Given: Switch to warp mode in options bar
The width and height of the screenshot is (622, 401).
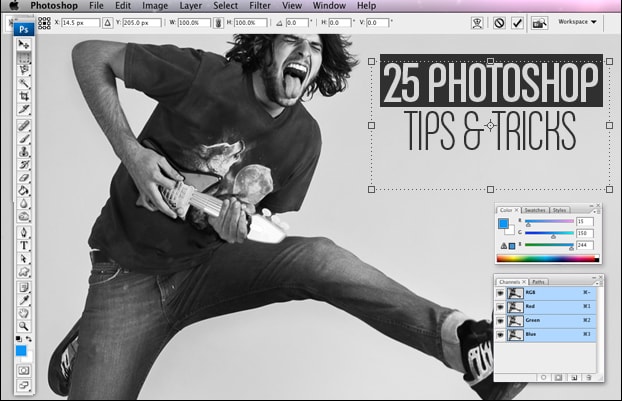Looking at the screenshot, I should 477,23.
